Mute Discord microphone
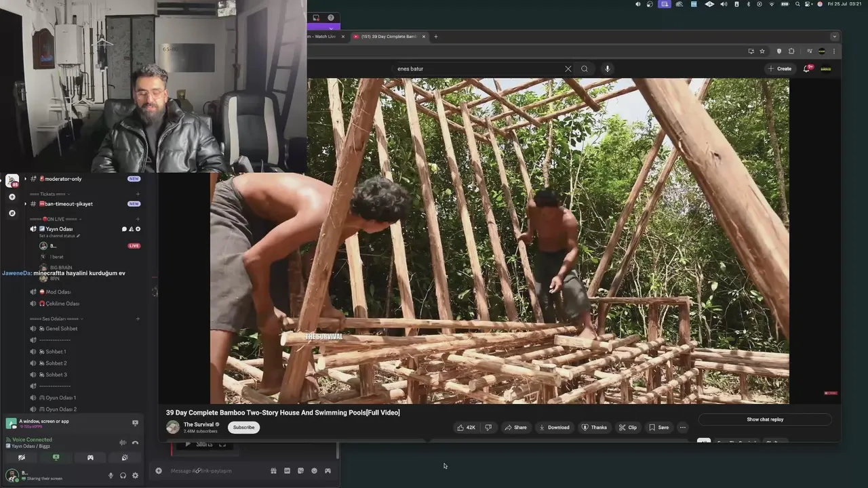The image size is (868, 488). tap(111, 475)
